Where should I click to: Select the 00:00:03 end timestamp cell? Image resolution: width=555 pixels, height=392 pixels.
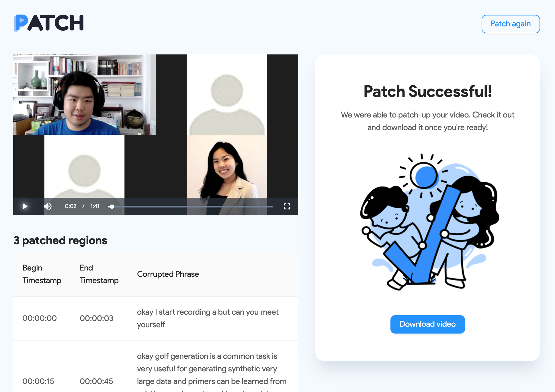click(x=96, y=318)
